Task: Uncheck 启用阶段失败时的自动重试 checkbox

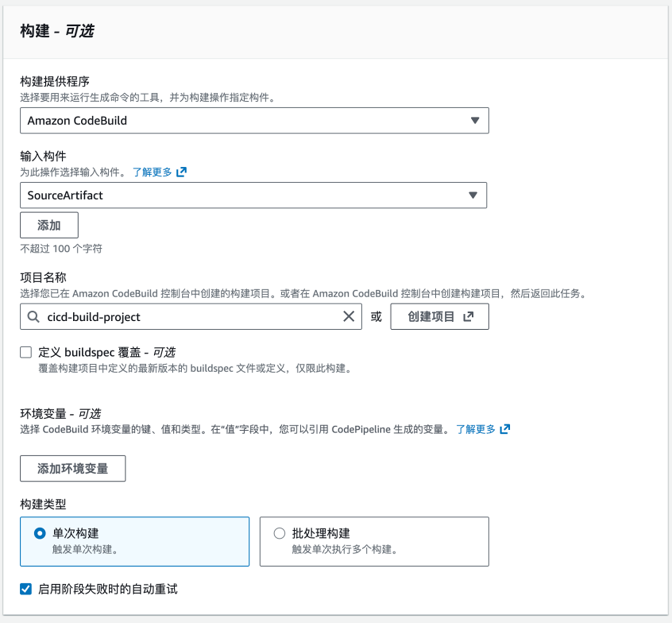Action: tap(26, 589)
